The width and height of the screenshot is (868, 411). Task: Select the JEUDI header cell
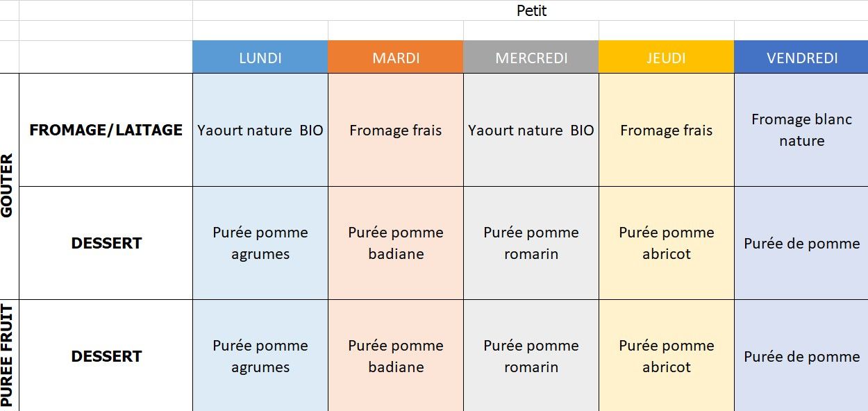click(667, 57)
